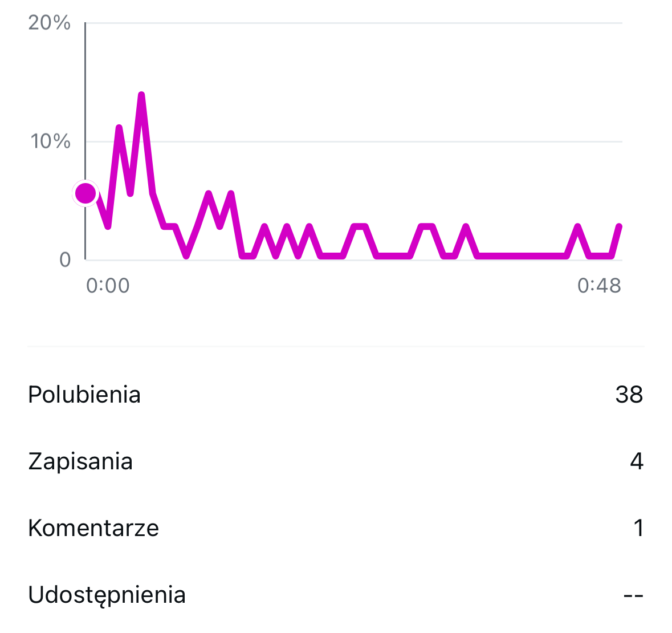This screenshot has width=672, height=633.
Task: Tap the saves count 4
Action: coord(636,461)
